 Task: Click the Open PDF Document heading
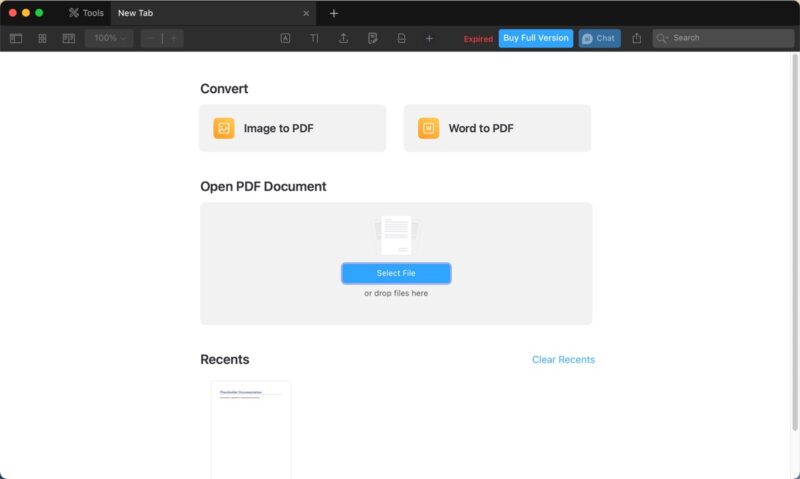[x=263, y=187]
